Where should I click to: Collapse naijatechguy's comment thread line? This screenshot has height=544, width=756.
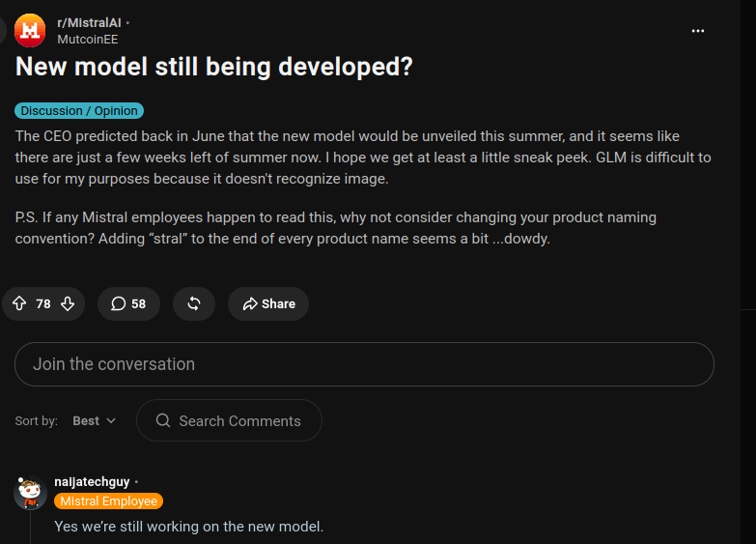click(30, 528)
